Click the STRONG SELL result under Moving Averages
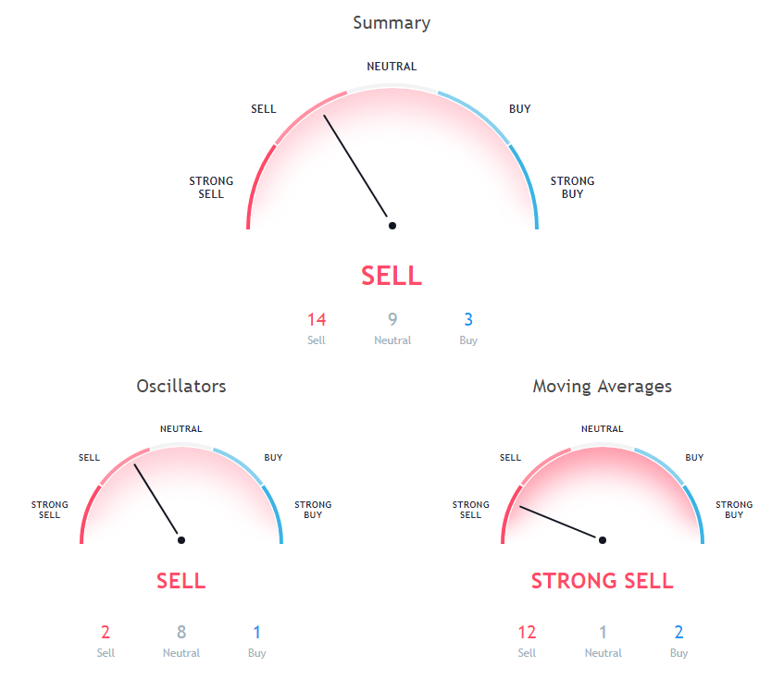 [x=602, y=581]
